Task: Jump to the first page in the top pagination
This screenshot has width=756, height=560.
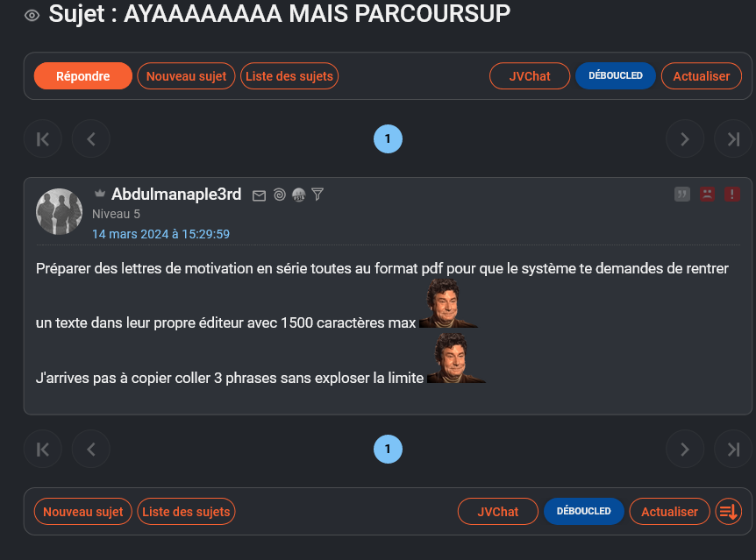Action: (42, 138)
